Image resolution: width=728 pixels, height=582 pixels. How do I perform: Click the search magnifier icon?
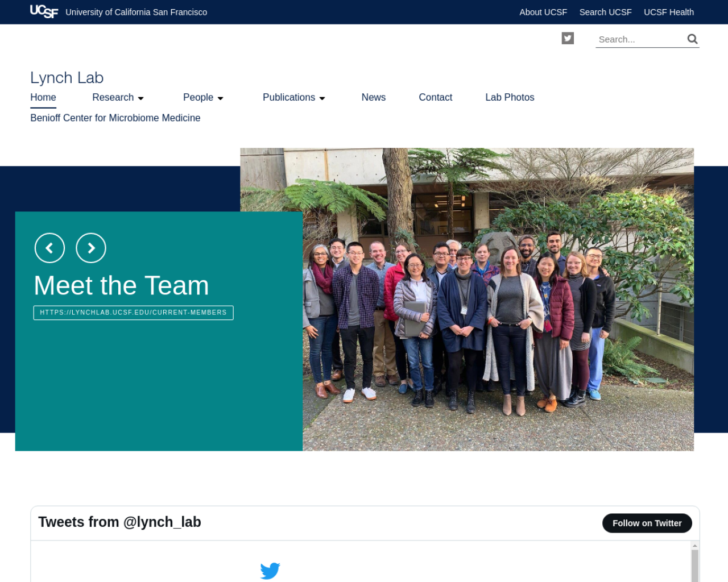click(x=692, y=39)
